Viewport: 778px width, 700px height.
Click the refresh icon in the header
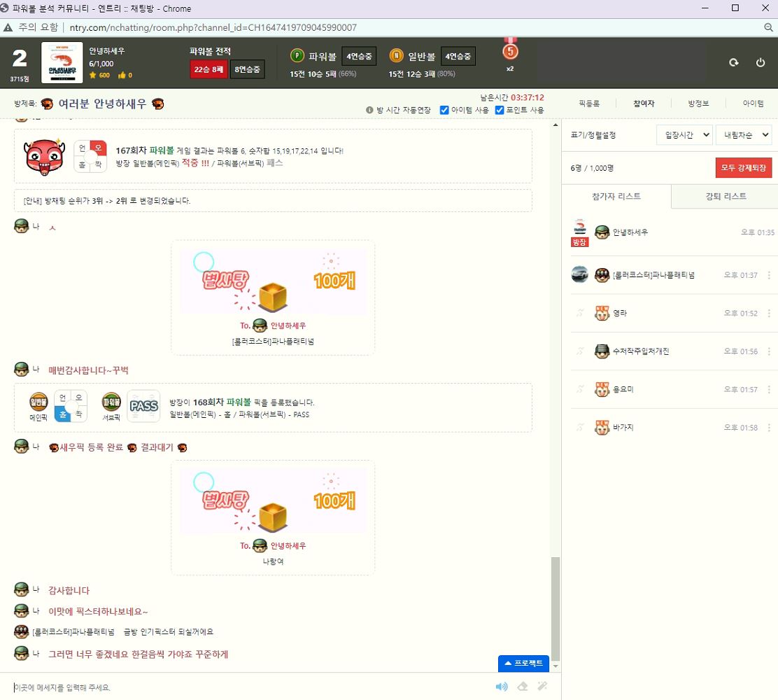[x=734, y=62]
